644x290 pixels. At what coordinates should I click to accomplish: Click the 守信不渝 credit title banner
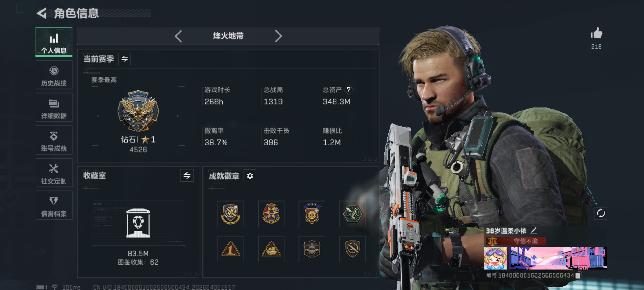516,241
